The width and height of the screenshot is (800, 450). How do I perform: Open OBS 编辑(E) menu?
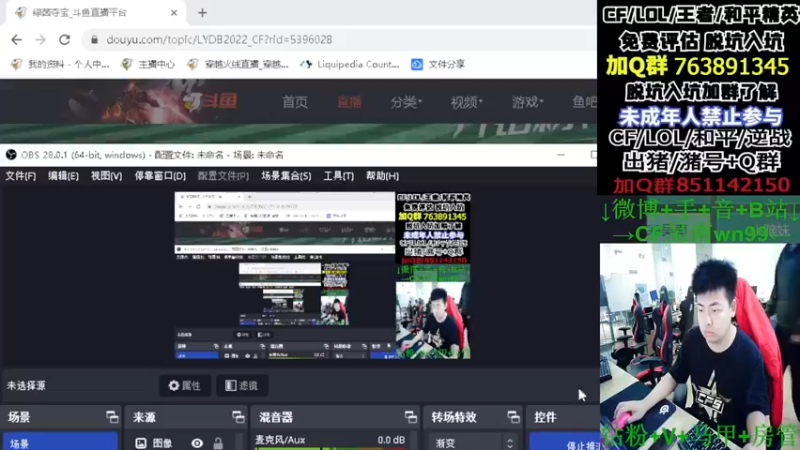[63, 176]
